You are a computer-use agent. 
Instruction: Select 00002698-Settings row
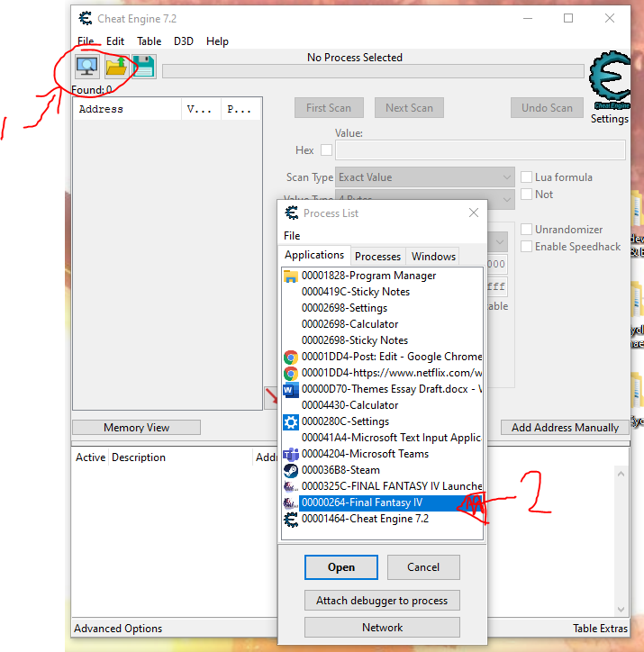[x=382, y=308]
